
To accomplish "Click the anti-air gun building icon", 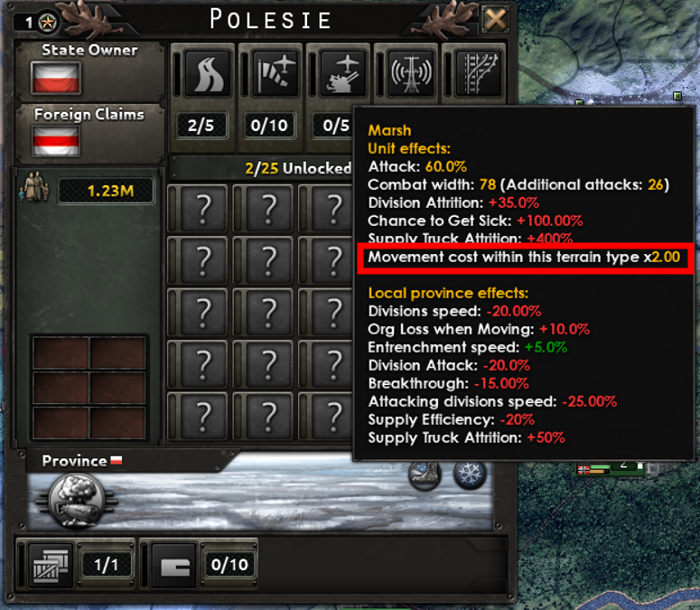I will coord(343,74).
